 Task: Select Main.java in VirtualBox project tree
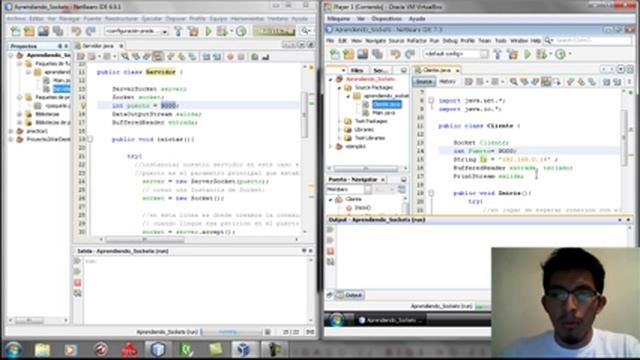click(384, 113)
